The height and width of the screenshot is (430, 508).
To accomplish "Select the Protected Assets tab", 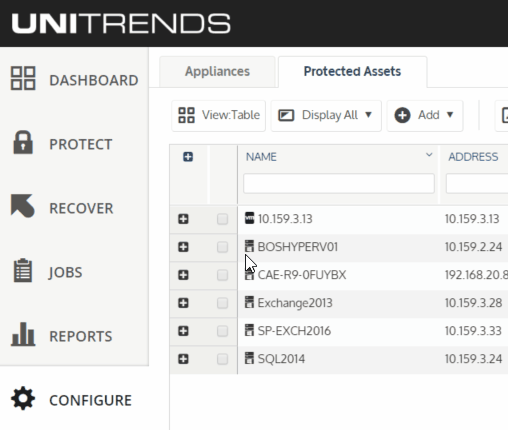I will click(x=352, y=71).
